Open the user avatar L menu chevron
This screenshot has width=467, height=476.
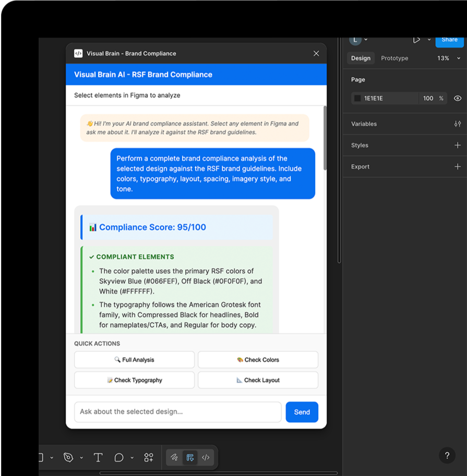[x=366, y=40]
